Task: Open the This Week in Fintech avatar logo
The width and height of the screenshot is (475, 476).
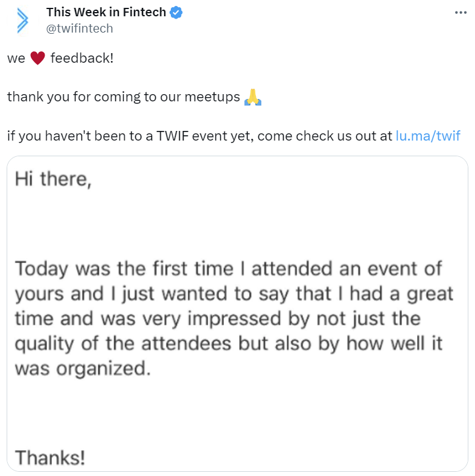Action: [x=22, y=20]
